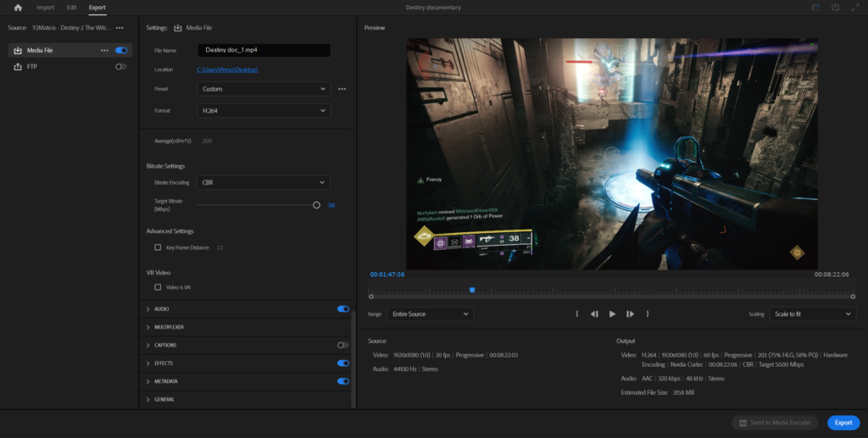This screenshot has height=438, width=868.
Task: Click Target Bitrate slider handle
Action: point(316,205)
